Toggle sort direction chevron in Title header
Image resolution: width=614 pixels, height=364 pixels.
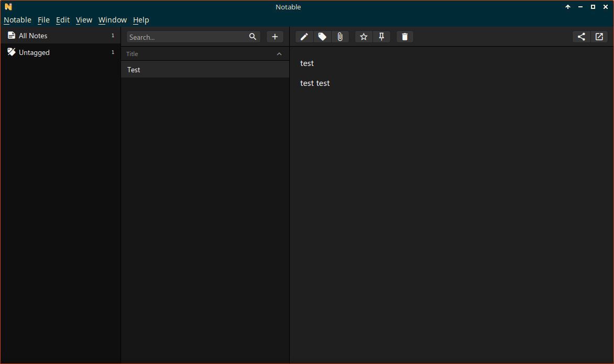point(279,54)
